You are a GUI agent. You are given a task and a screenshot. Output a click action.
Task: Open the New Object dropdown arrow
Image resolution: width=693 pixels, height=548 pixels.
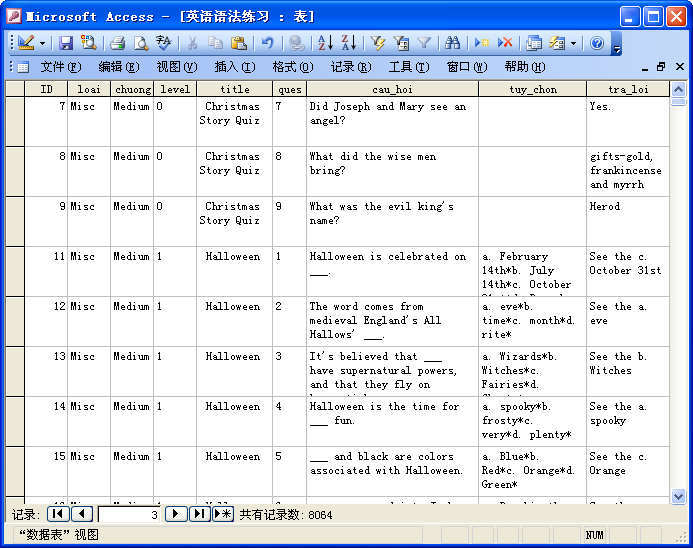point(573,43)
